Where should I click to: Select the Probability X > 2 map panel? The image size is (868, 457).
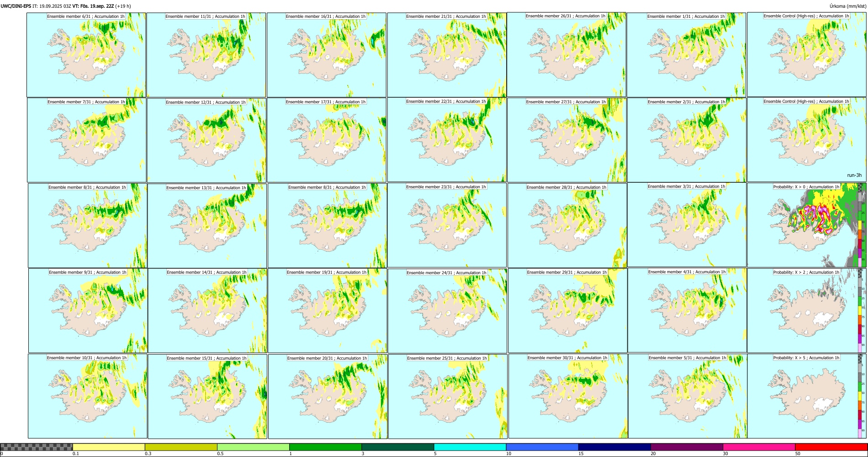[x=807, y=310]
